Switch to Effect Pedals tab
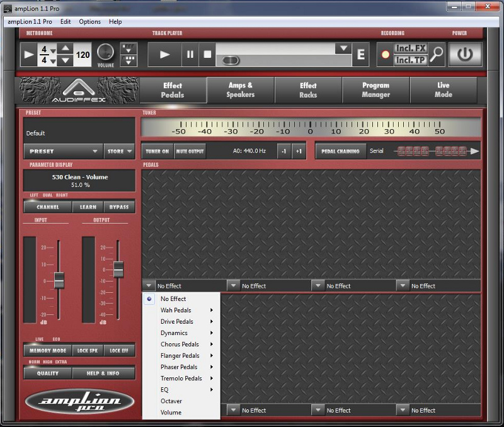The image size is (504, 427). coord(173,90)
